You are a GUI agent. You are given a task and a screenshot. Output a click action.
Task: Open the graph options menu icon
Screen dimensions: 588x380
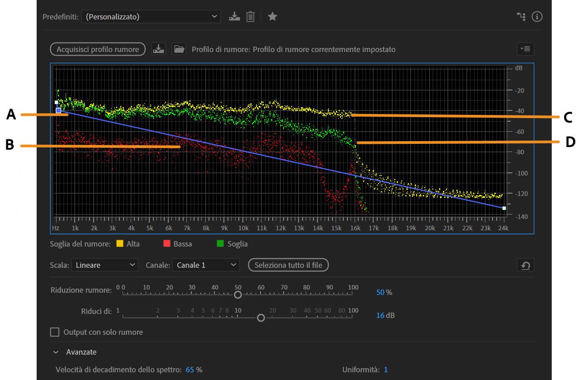click(525, 49)
